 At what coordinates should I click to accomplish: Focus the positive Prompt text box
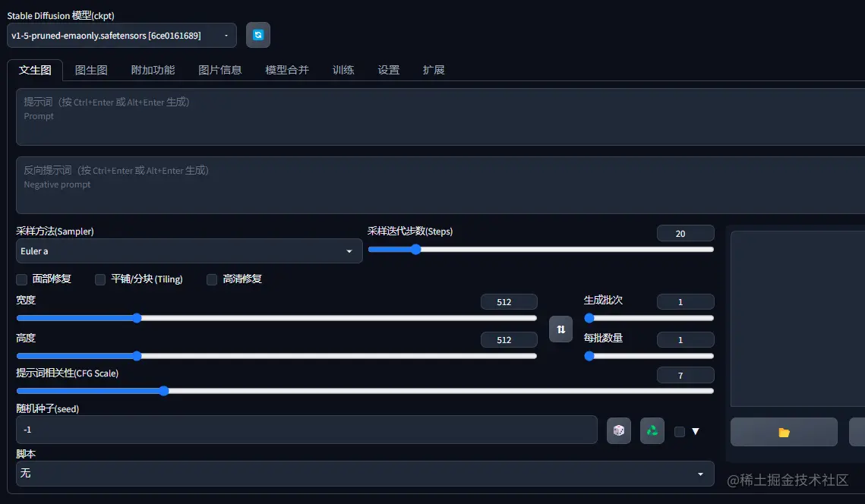(440, 117)
